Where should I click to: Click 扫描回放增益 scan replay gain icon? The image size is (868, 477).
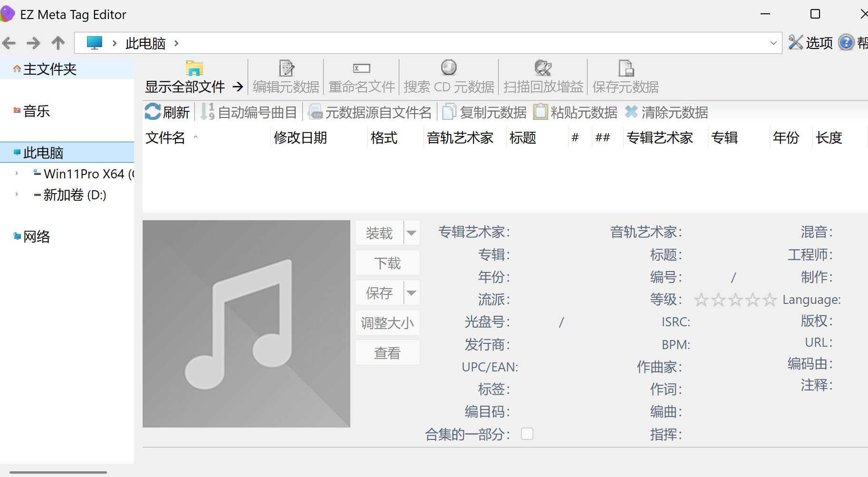coord(543,68)
